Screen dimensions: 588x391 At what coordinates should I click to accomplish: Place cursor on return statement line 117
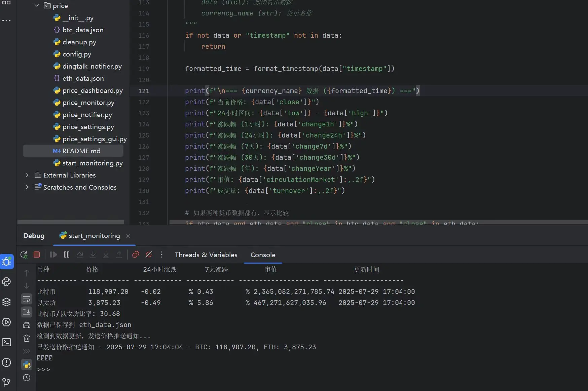pyautogui.click(x=213, y=46)
